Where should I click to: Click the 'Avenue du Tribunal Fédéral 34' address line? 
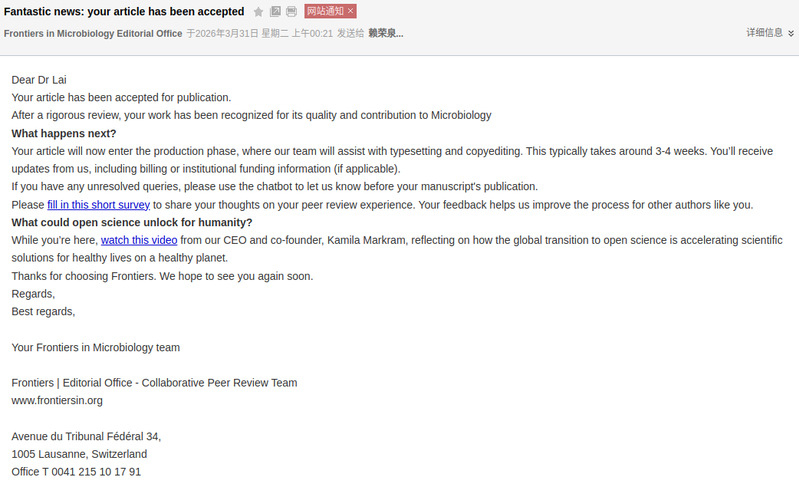tap(86, 436)
